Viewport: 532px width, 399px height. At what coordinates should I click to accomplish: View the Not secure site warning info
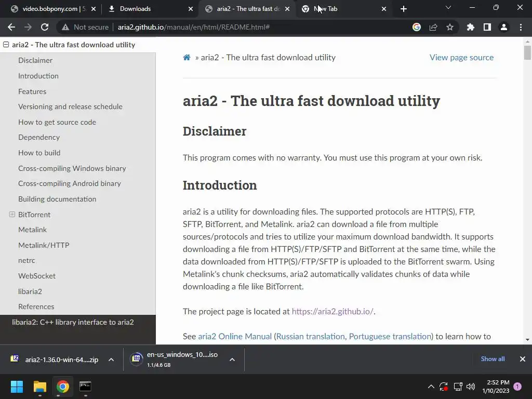[x=85, y=27]
